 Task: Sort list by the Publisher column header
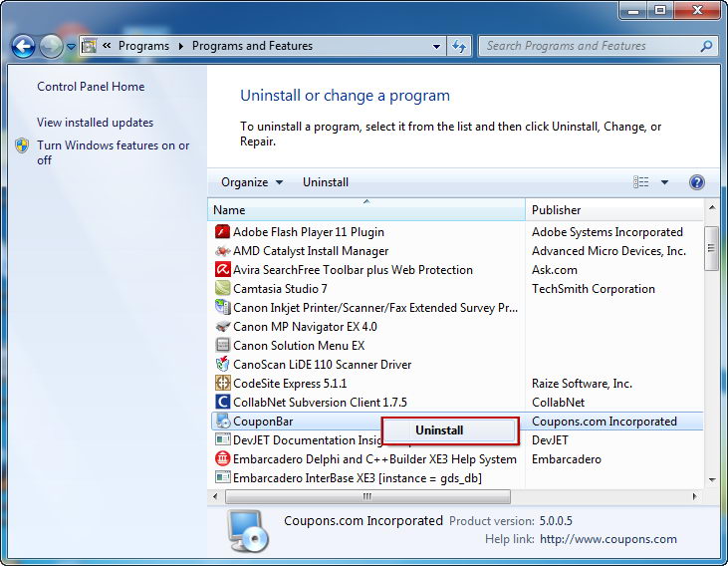(x=613, y=209)
